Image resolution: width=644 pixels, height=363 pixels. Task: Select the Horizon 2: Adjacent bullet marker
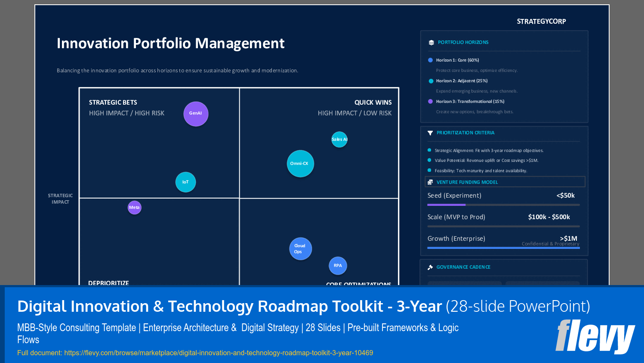tap(429, 81)
